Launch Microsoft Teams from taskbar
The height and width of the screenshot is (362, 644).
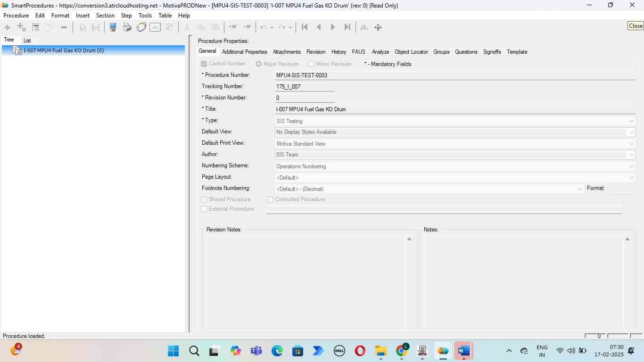(x=256, y=351)
